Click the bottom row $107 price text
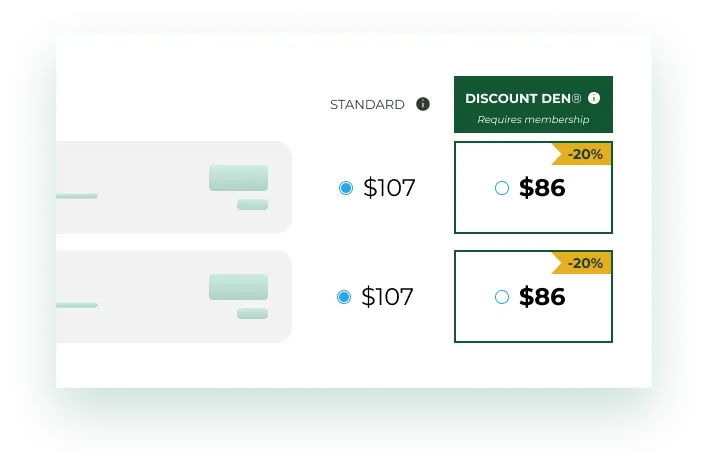The height and width of the screenshot is (468, 708). [x=388, y=297]
